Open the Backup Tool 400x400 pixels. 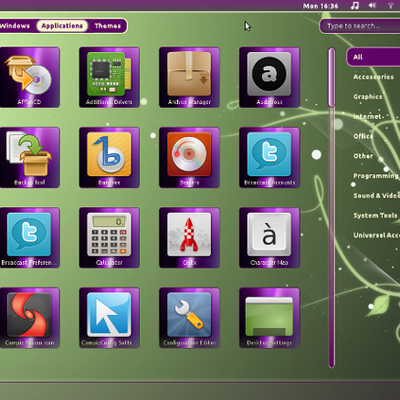pos(29,157)
